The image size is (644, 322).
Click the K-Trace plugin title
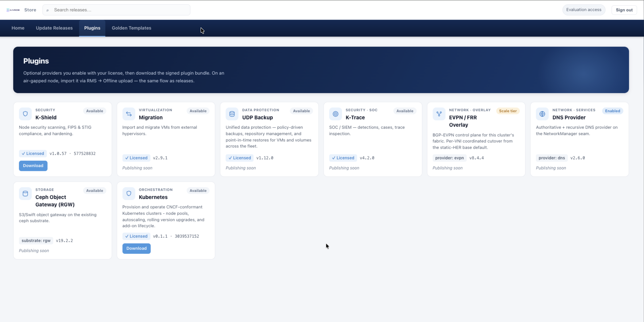(355, 117)
